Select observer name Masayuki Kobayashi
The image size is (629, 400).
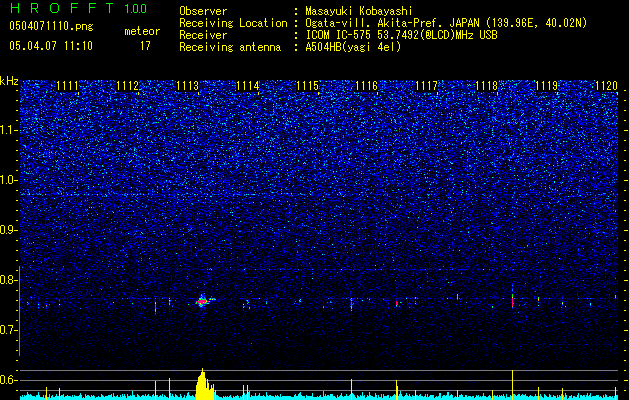pos(359,11)
